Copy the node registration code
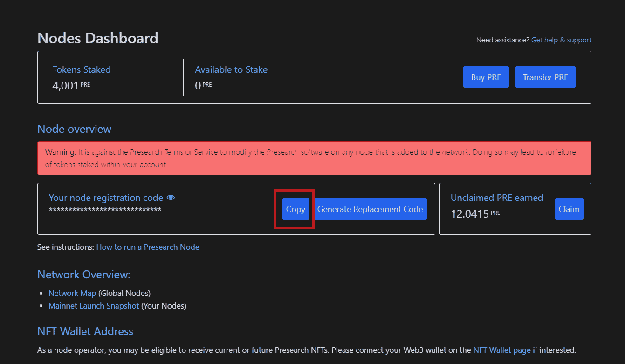 295,209
